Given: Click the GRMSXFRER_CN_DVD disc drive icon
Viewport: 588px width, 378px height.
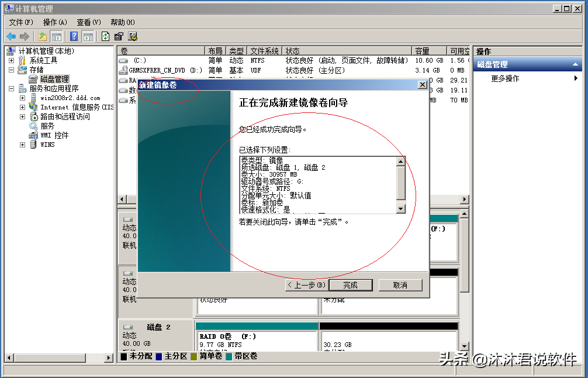Looking at the screenshot, I should coord(123,70).
